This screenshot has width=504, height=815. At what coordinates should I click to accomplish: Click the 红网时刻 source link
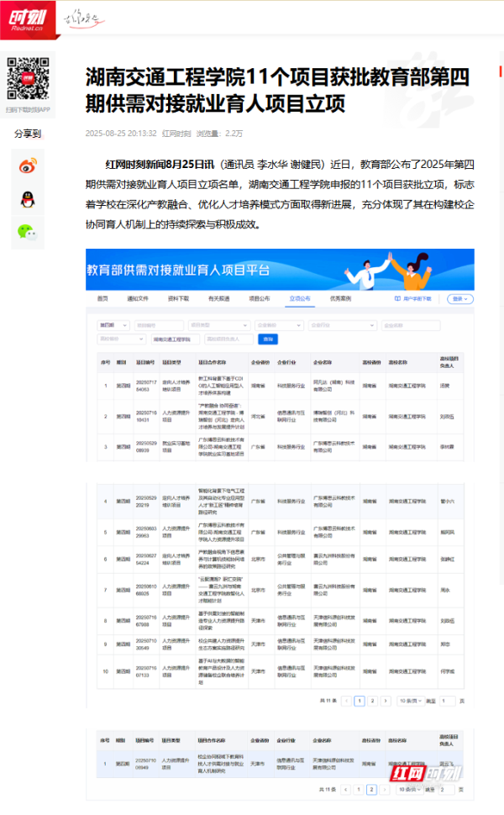tap(176, 133)
